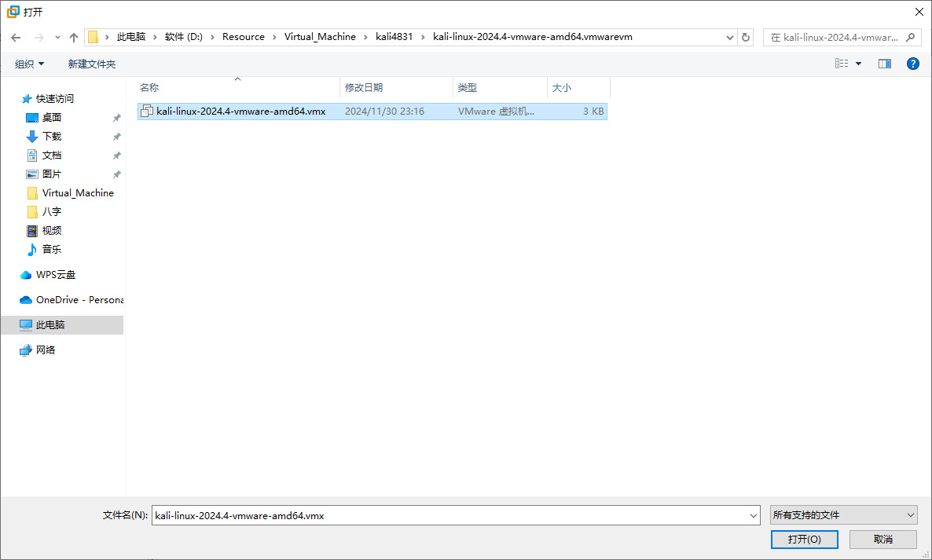The width and height of the screenshot is (932, 560).
Task: Click the 3 KB size cell
Action: coord(593,111)
